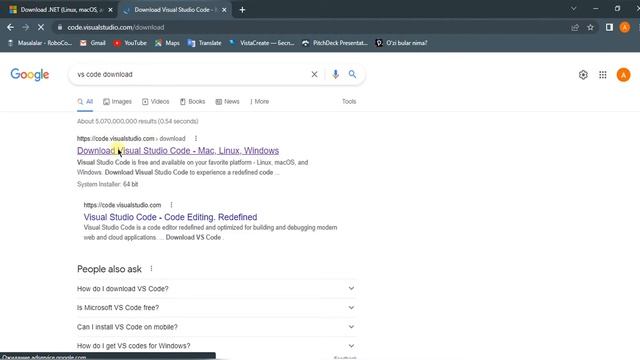The width and height of the screenshot is (640, 360).
Task: Expand How do I download VS Code?
Action: pos(216,289)
